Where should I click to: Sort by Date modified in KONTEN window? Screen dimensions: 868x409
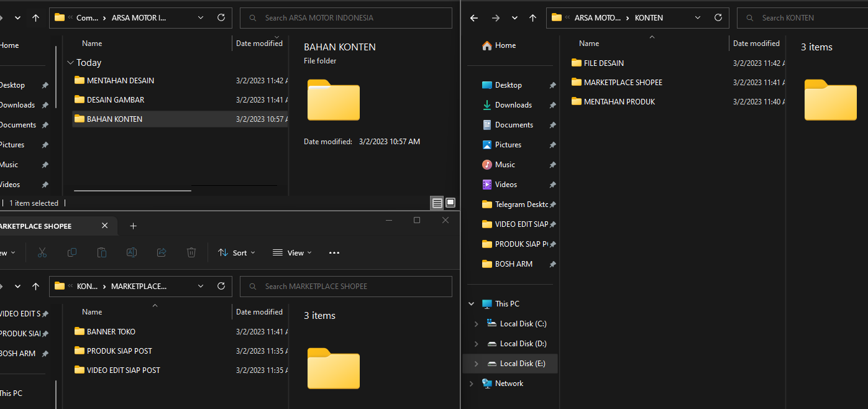(757, 44)
